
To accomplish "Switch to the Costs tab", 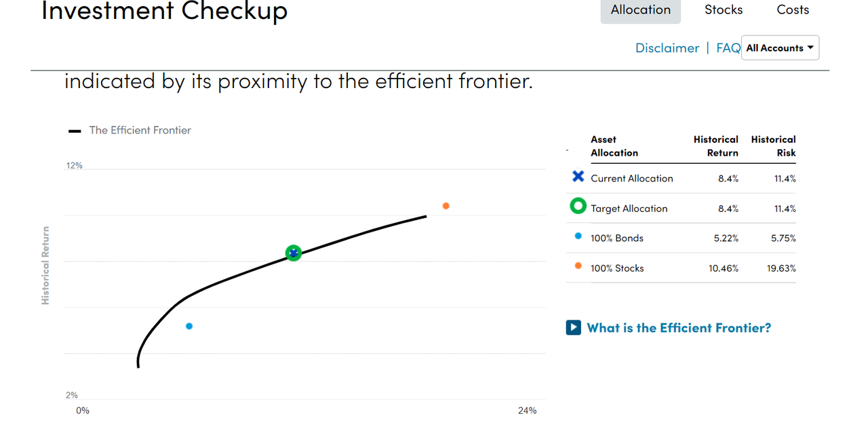I will point(793,9).
